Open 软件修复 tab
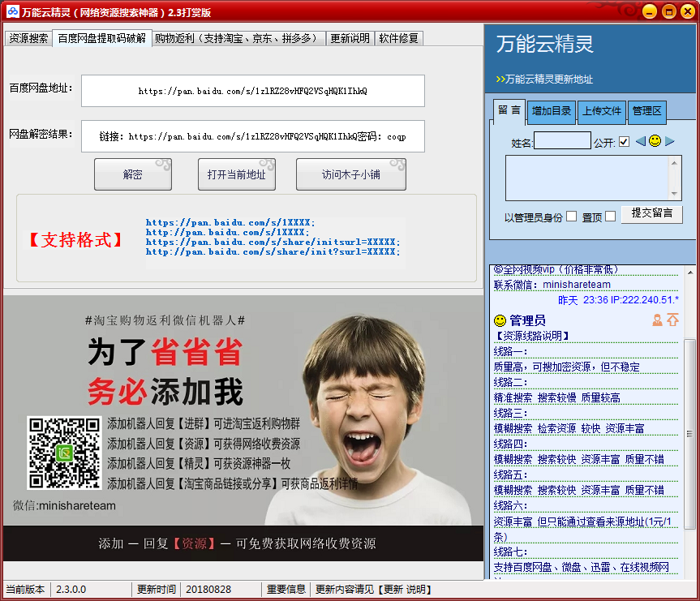This screenshot has width=700, height=601. (398, 38)
